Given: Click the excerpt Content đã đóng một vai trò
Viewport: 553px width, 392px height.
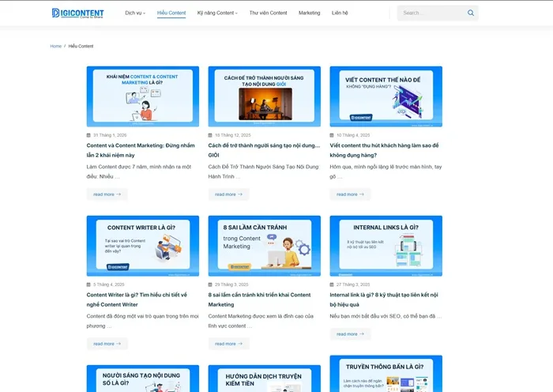Looking at the screenshot, I should [143, 321].
